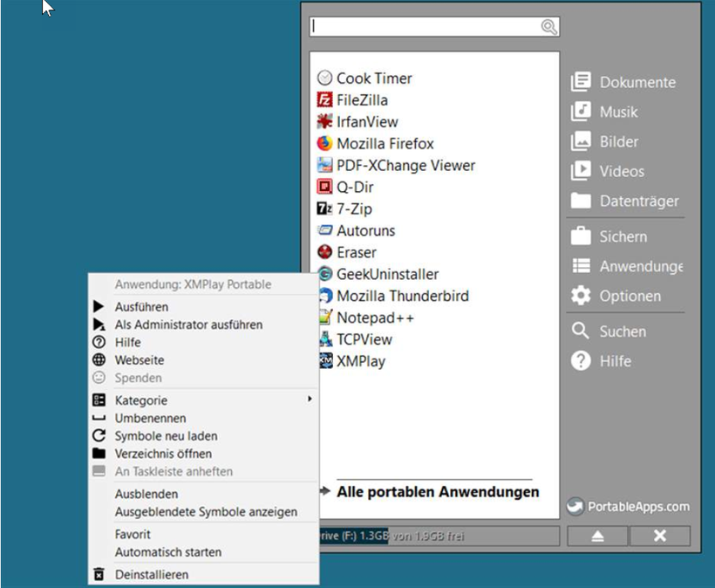Image resolution: width=715 pixels, height=588 pixels.
Task: Click the PortableApps.com logo icon
Action: pos(575,506)
